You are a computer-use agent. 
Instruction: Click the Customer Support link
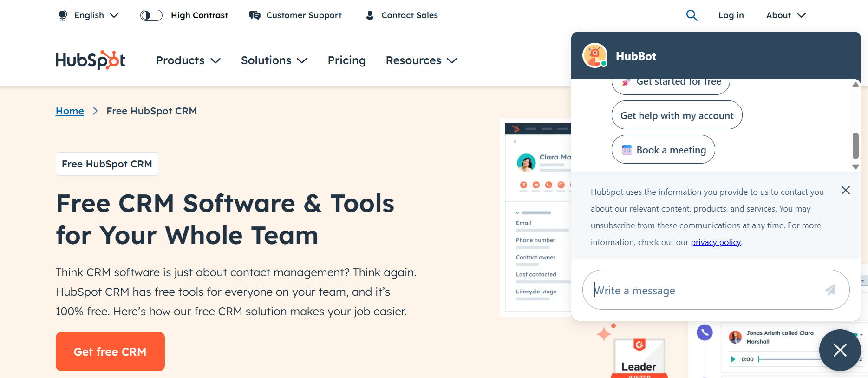tap(295, 15)
